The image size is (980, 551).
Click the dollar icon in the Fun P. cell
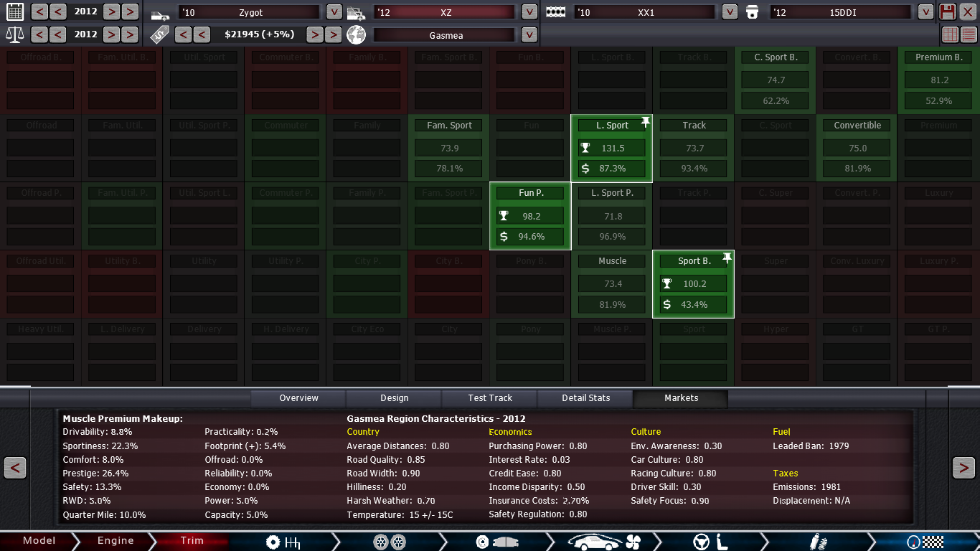click(x=504, y=236)
